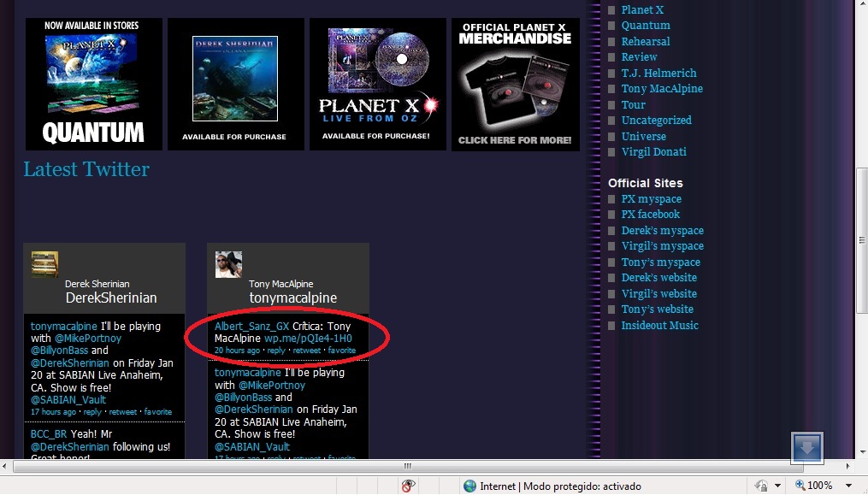Click the status bar security lock icon
868x495 pixels.
click(x=760, y=486)
